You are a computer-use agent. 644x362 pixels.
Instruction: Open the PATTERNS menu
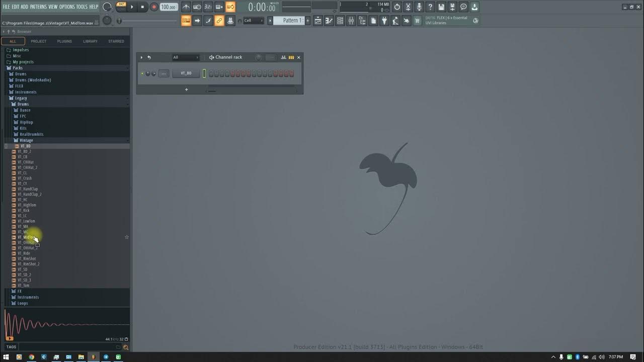coord(38,7)
